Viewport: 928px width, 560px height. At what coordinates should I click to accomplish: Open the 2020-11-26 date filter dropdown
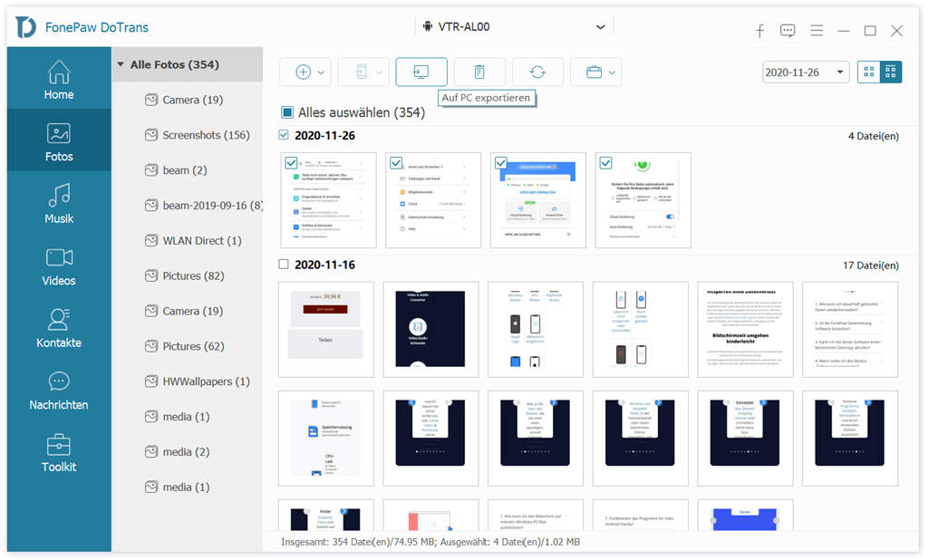[806, 72]
